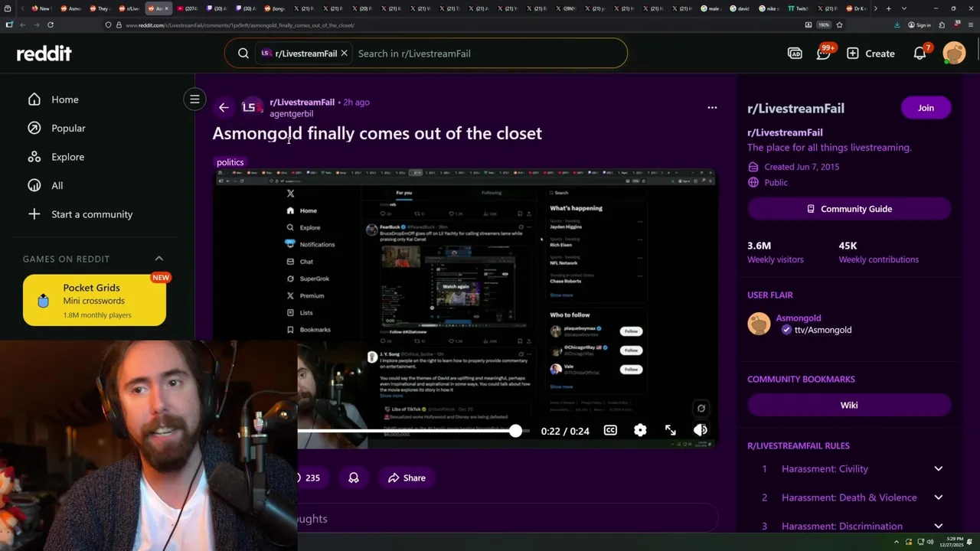Viewport: 980px width, 551px height.
Task: Toggle the video loop replay icon
Action: tap(701, 408)
